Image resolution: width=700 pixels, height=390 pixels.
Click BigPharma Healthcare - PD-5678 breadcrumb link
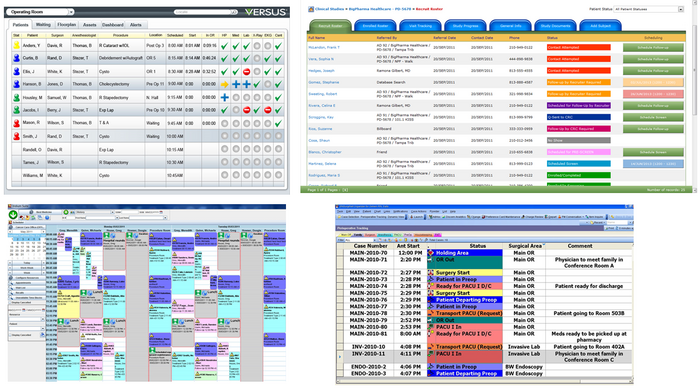pyautogui.click(x=379, y=9)
